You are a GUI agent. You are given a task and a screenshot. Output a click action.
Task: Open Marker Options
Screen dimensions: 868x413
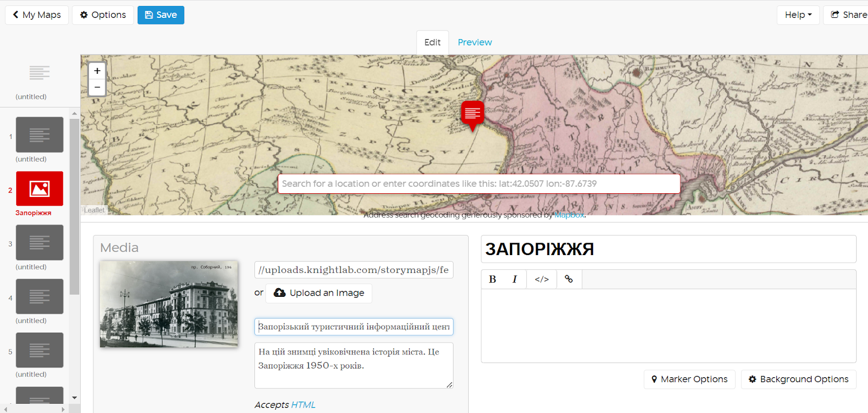click(690, 379)
